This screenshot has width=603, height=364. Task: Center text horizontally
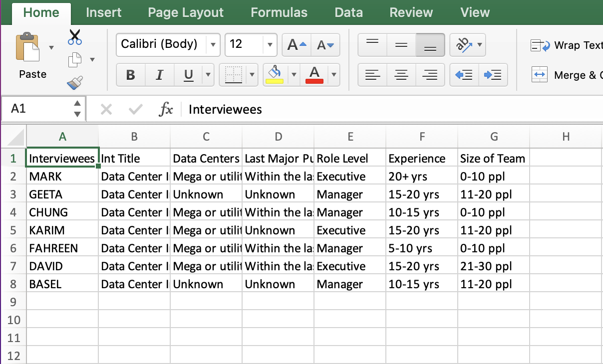point(401,75)
